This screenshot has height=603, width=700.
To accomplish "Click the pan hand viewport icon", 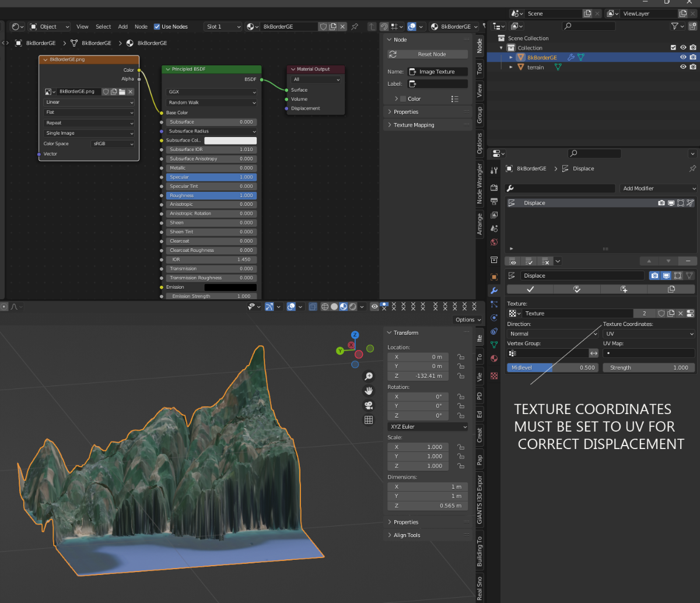I will [369, 391].
